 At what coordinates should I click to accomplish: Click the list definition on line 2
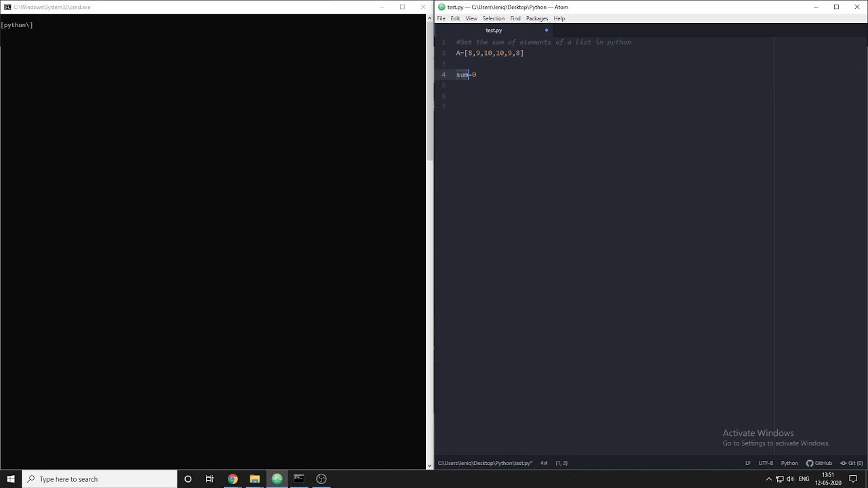(490, 53)
